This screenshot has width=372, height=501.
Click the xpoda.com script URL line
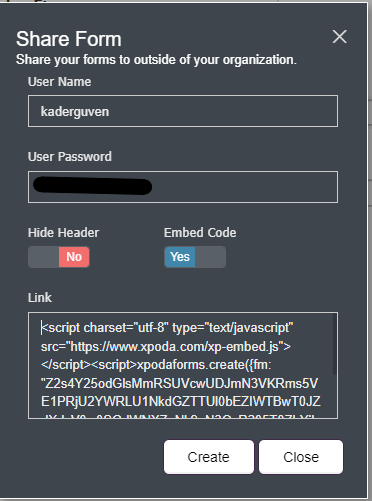166,347
